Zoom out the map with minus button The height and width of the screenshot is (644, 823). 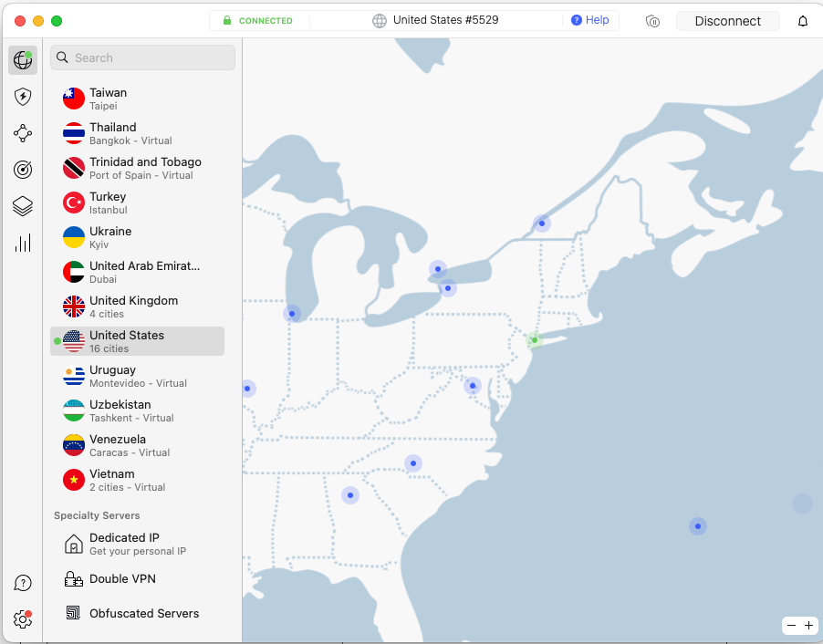click(x=791, y=625)
